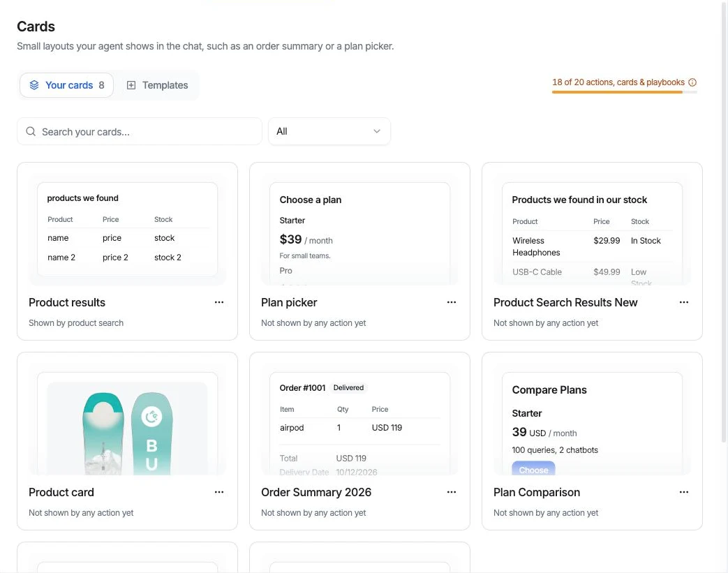Image resolution: width=728 pixels, height=573 pixels.
Task: Click the chevron in the All dropdown
Action: [377, 131]
